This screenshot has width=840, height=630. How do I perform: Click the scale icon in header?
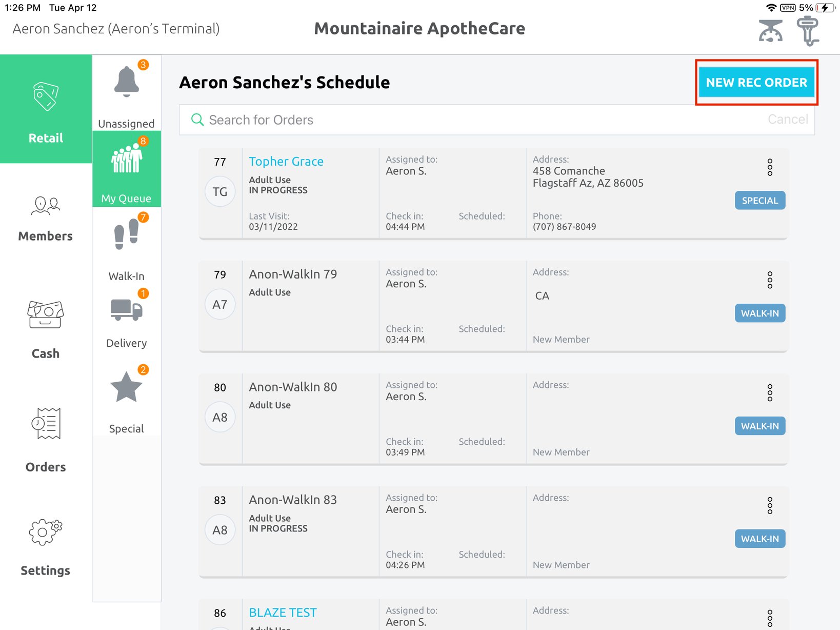point(770,31)
